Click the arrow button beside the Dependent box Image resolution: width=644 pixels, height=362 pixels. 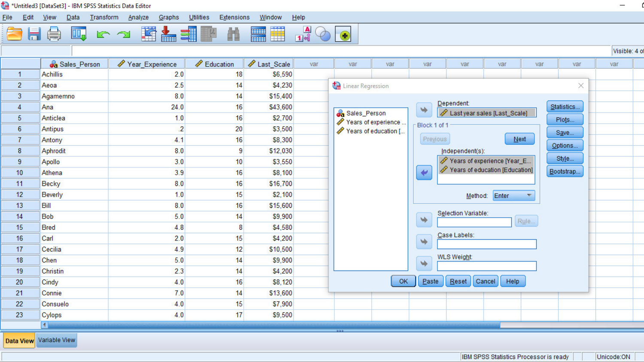424,110
